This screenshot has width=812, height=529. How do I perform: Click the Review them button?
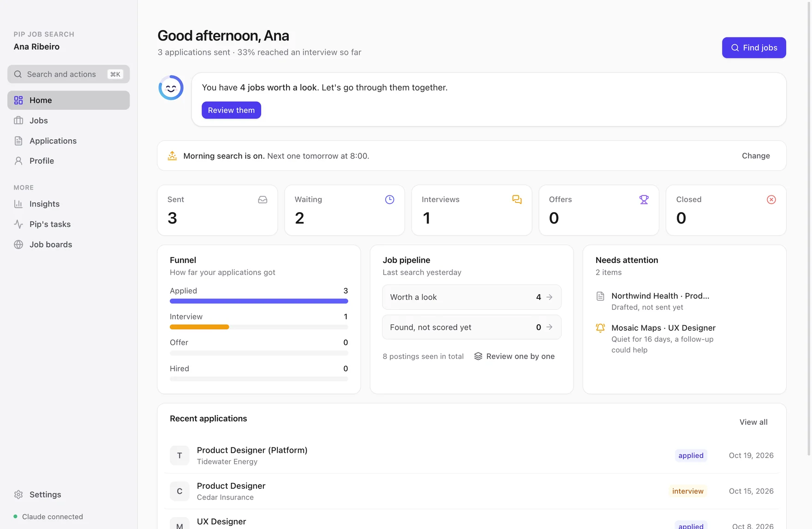[231, 110]
